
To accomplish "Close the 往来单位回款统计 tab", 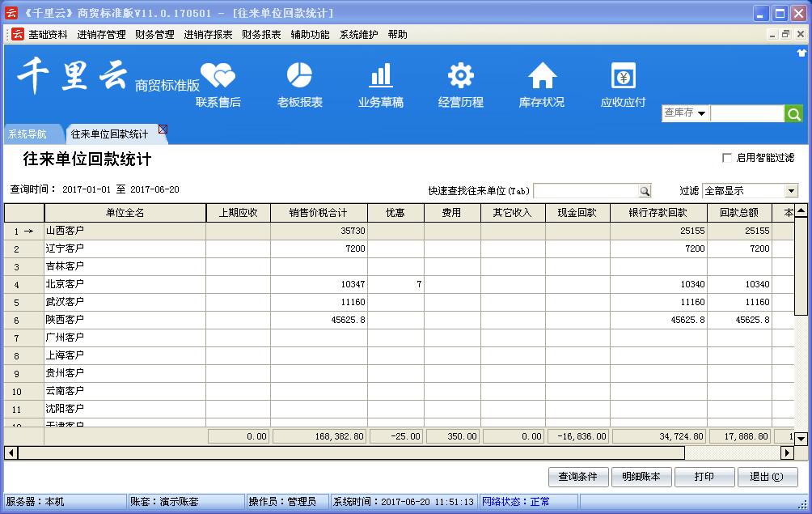I will coord(163,130).
